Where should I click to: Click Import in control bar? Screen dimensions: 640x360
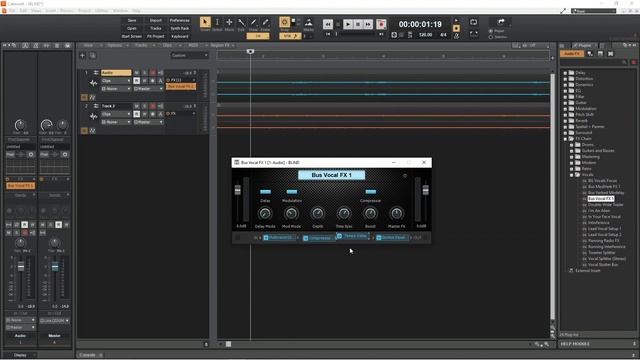156,20
